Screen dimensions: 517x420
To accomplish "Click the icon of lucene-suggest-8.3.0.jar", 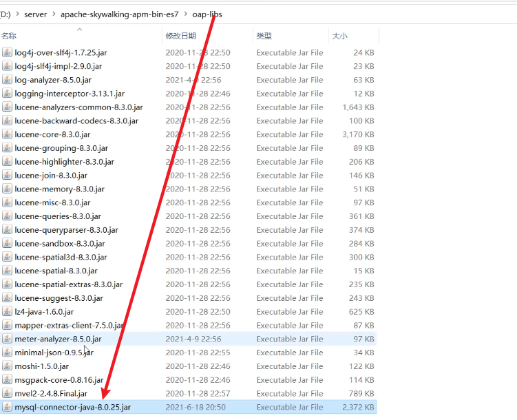I will (x=7, y=298).
